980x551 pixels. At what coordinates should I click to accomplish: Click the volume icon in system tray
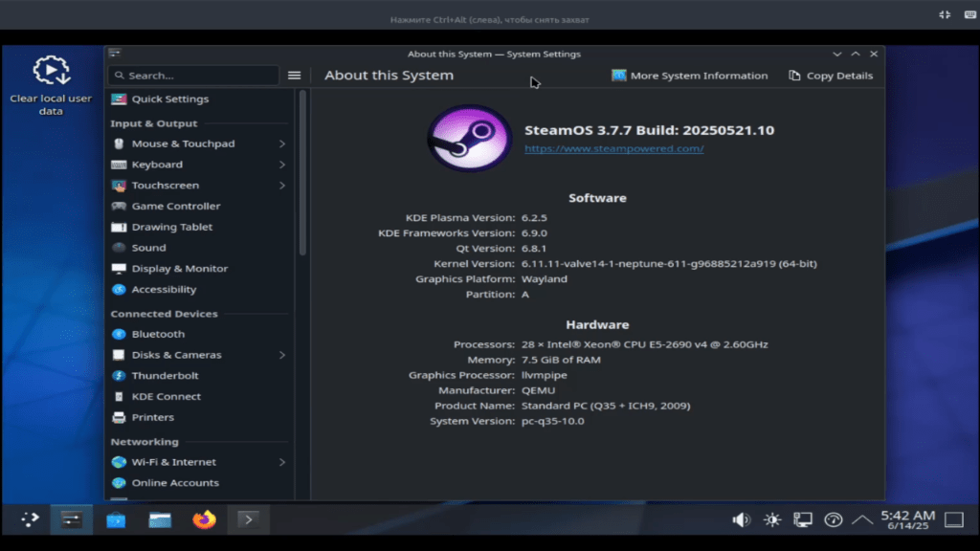point(741,519)
